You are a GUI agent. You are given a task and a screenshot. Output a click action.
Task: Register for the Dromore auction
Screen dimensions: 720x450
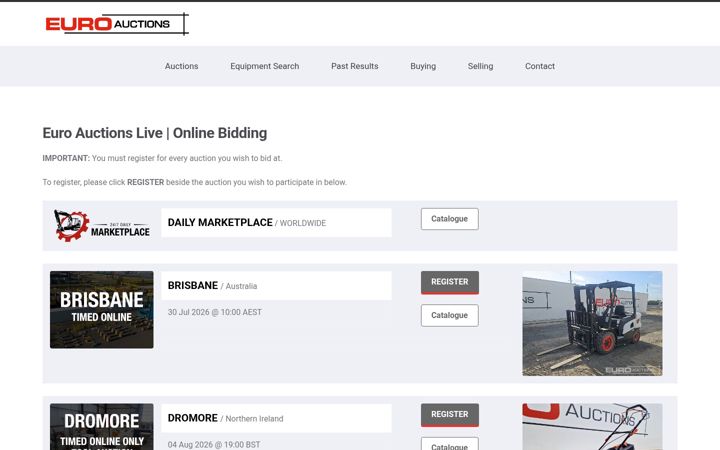(x=450, y=415)
